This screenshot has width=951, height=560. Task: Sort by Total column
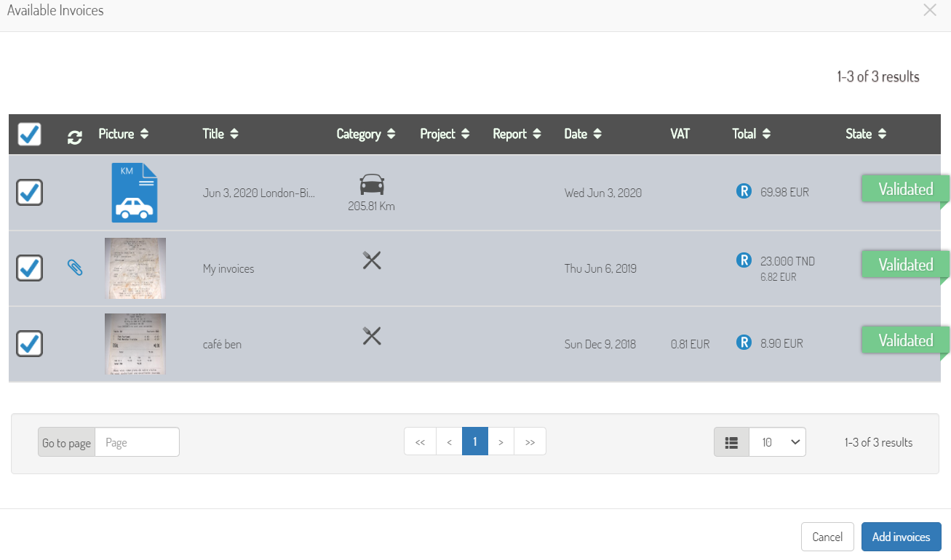click(751, 134)
